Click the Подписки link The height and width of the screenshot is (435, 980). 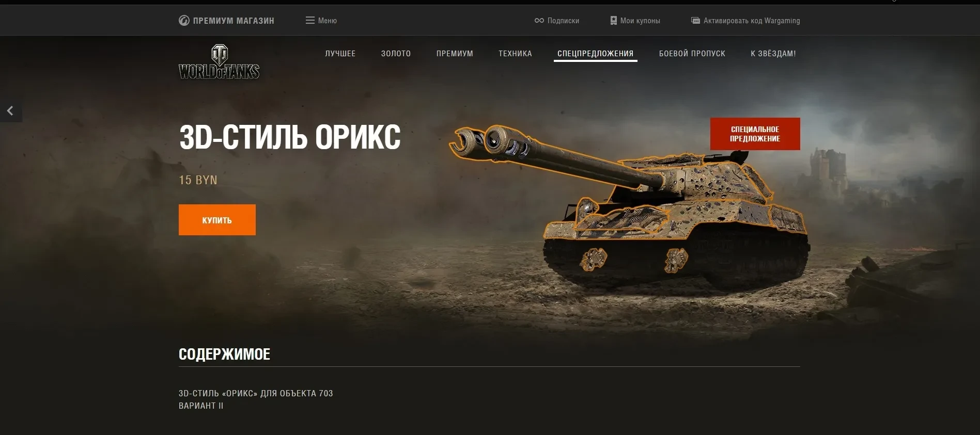click(x=563, y=21)
